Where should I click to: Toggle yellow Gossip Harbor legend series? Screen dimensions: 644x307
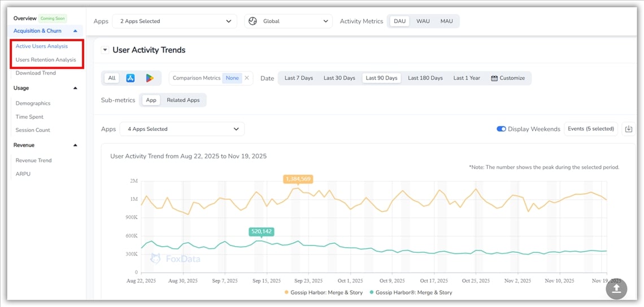pyautogui.click(x=322, y=292)
